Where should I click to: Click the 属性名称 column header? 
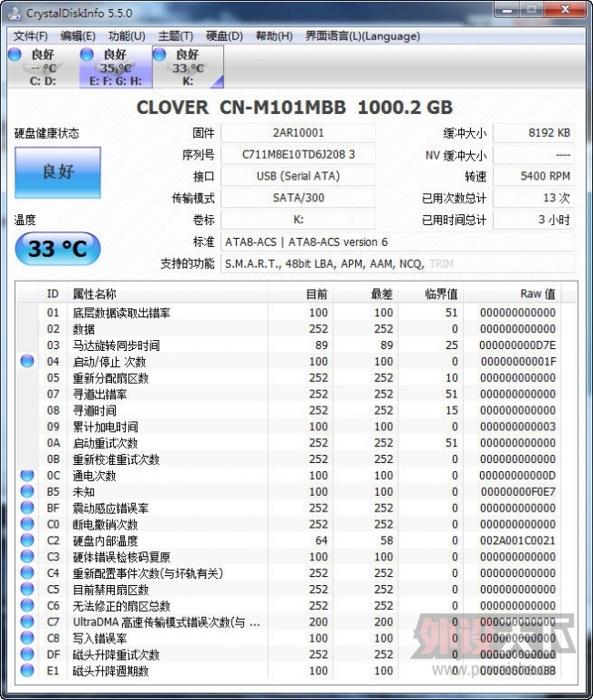click(x=168, y=293)
